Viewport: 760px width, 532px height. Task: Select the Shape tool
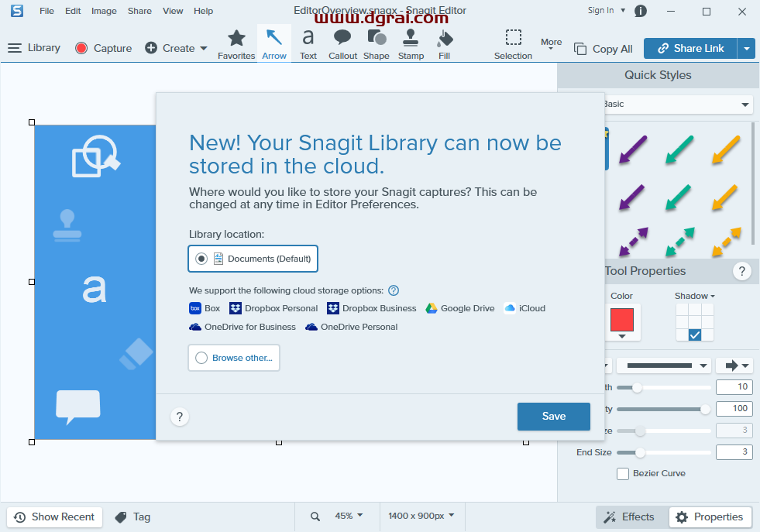pos(376,44)
